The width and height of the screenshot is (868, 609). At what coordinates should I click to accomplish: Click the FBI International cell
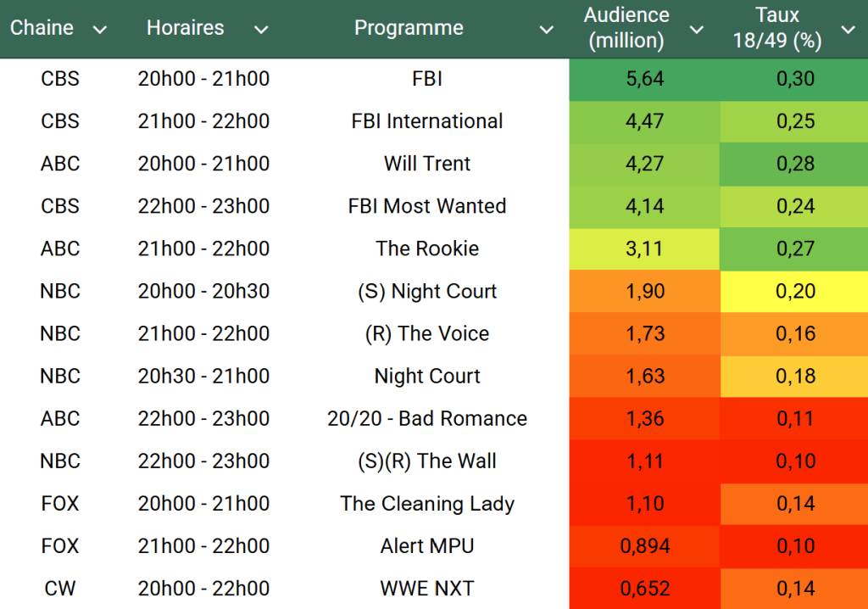click(x=427, y=121)
